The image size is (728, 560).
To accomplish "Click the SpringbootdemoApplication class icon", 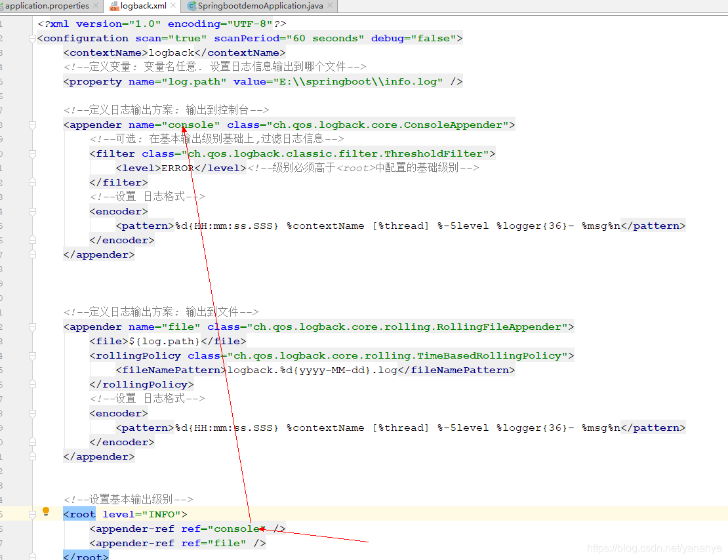I will click(192, 6).
